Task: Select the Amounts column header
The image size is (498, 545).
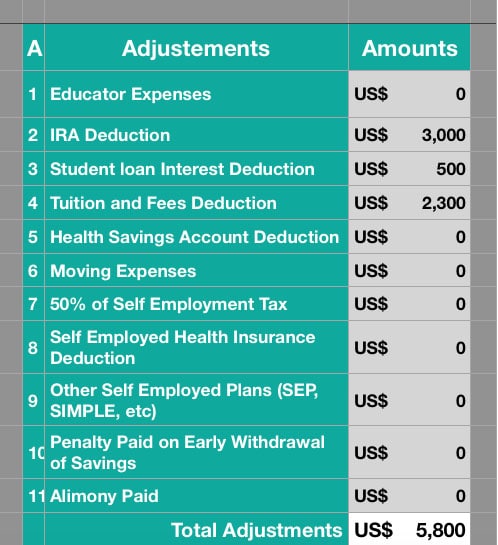Action: tap(409, 48)
